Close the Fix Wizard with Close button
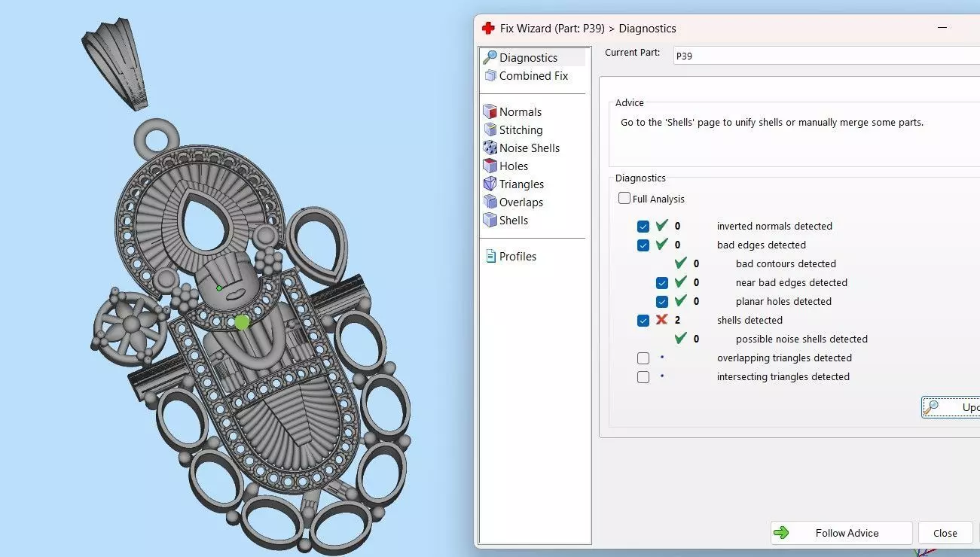The height and width of the screenshot is (557, 980). [x=945, y=533]
